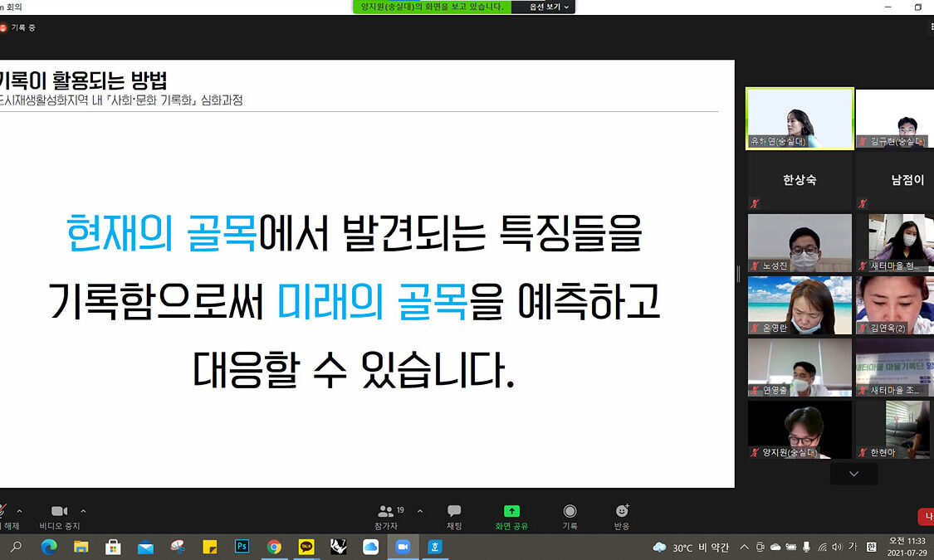Click the 기록 (Record) button icon
The height and width of the screenshot is (560, 934).
coord(570,511)
